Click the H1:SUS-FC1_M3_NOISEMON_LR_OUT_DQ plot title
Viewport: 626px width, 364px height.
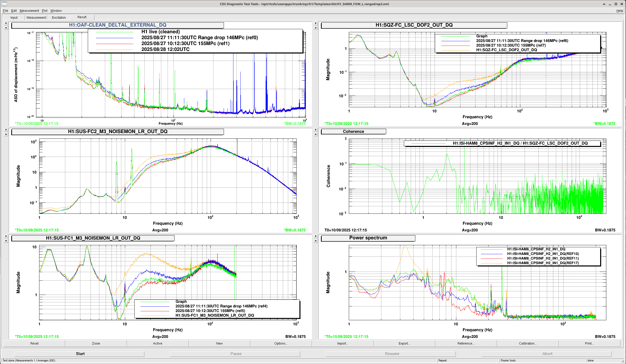tap(93, 238)
